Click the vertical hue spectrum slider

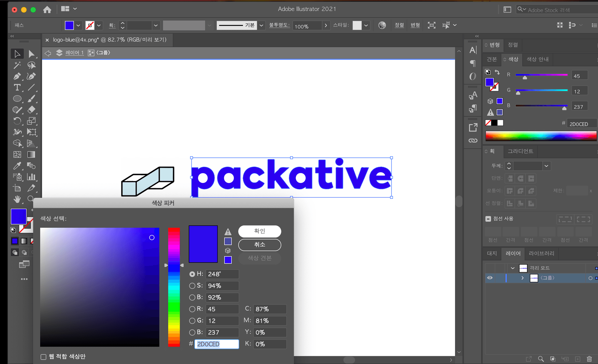(x=174, y=287)
